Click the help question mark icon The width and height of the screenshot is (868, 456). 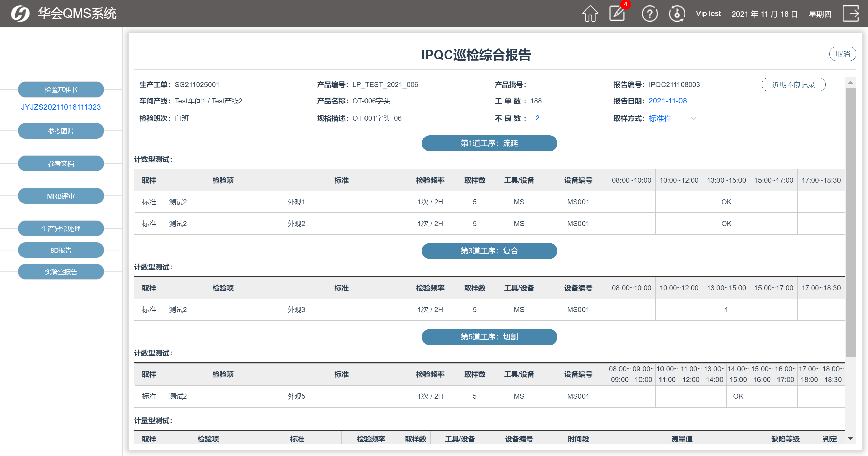point(649,14)
